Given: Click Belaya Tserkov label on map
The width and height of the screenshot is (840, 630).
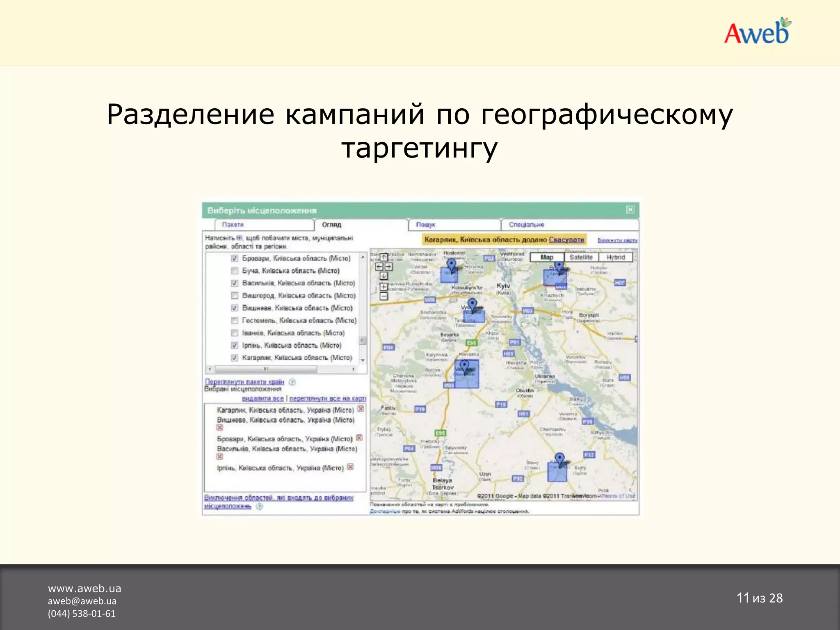Looking at the screenshot, I should (443, 484).
